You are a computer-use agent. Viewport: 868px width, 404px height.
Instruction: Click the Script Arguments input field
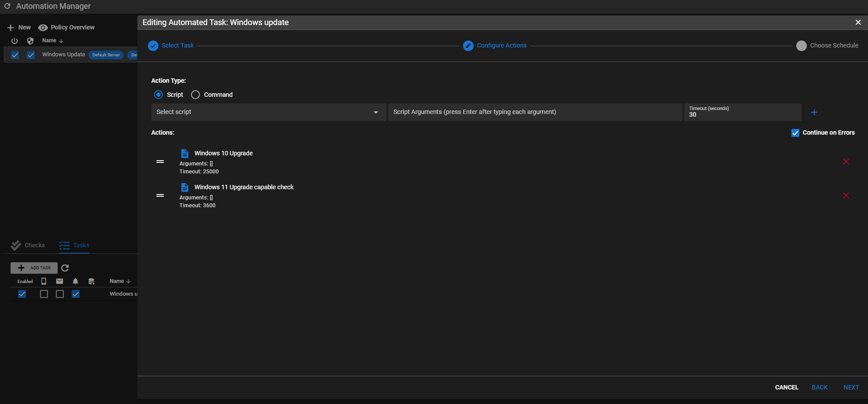(535, 112)
